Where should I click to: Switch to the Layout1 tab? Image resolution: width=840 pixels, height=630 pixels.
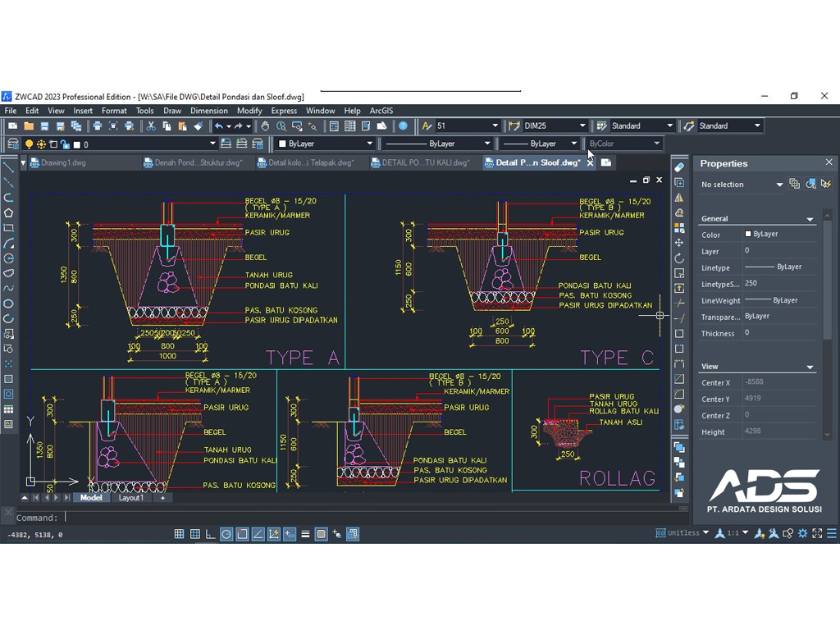[x=130, y=498]
